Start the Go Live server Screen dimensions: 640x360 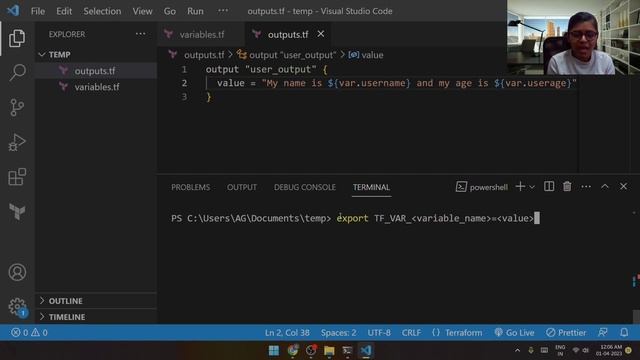514,333
